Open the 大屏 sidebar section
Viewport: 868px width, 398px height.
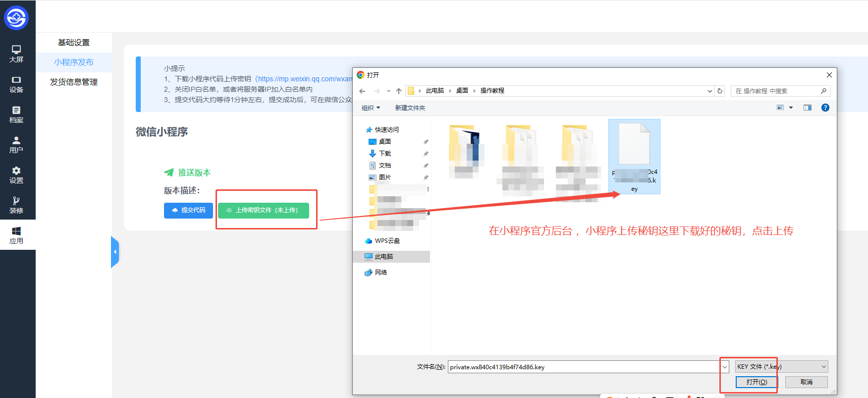tap(16, 54)
